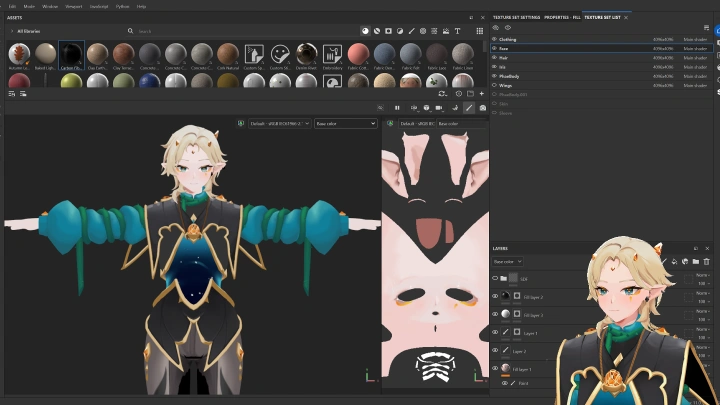The width and height of the screenshot is (720, 405).
Task: Open texture set list options icon
Action: point(706,28)
